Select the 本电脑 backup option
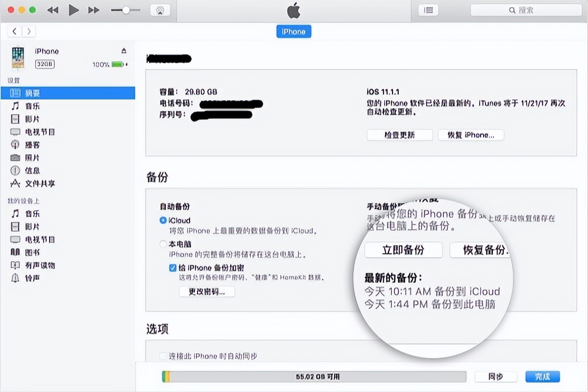The width and height of the screenshot is (588, 392). [162, 244]
